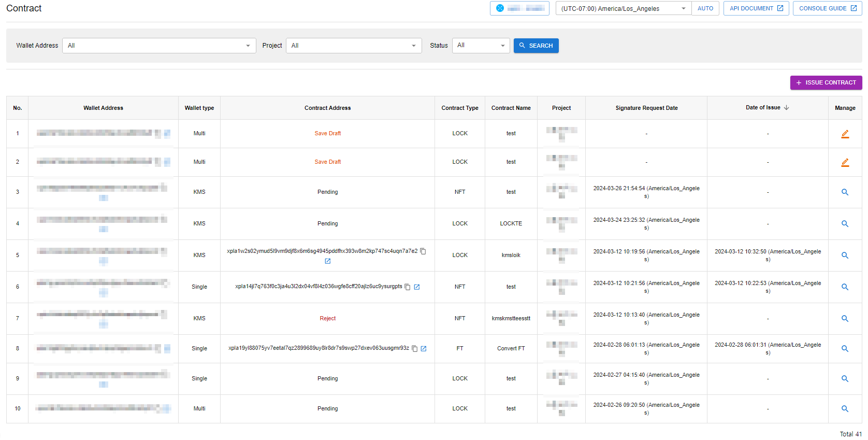Click the Pending status in row 3
Screen dimensions: 868x440
point(328,192)
